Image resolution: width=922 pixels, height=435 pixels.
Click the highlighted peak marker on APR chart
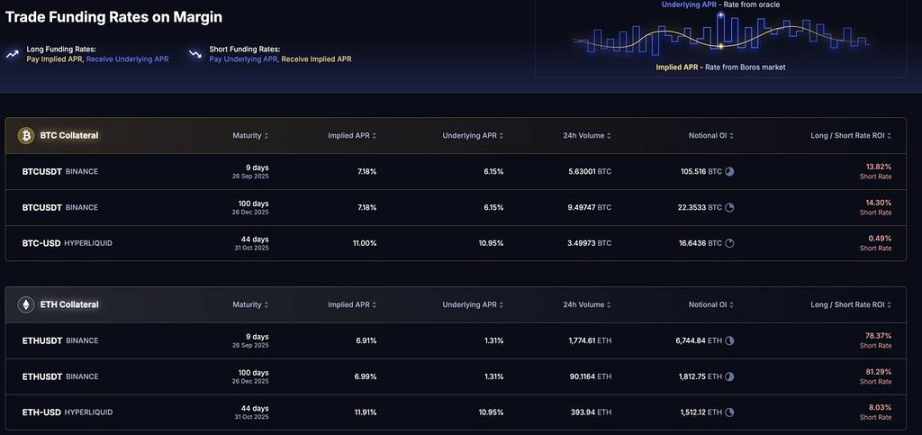[x=720, y=45]
